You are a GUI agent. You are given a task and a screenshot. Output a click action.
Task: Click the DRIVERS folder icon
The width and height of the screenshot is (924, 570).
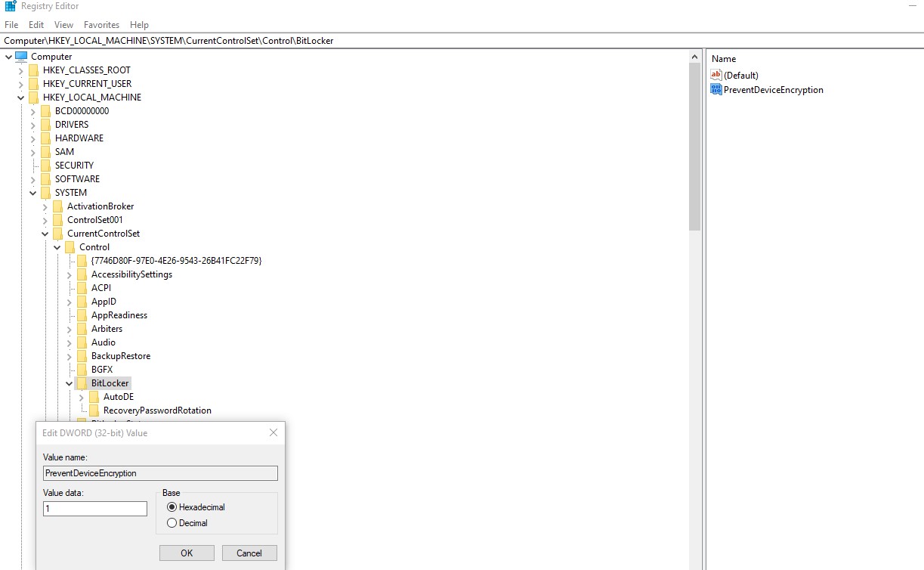pyautogui.click(x=45, y=125)
